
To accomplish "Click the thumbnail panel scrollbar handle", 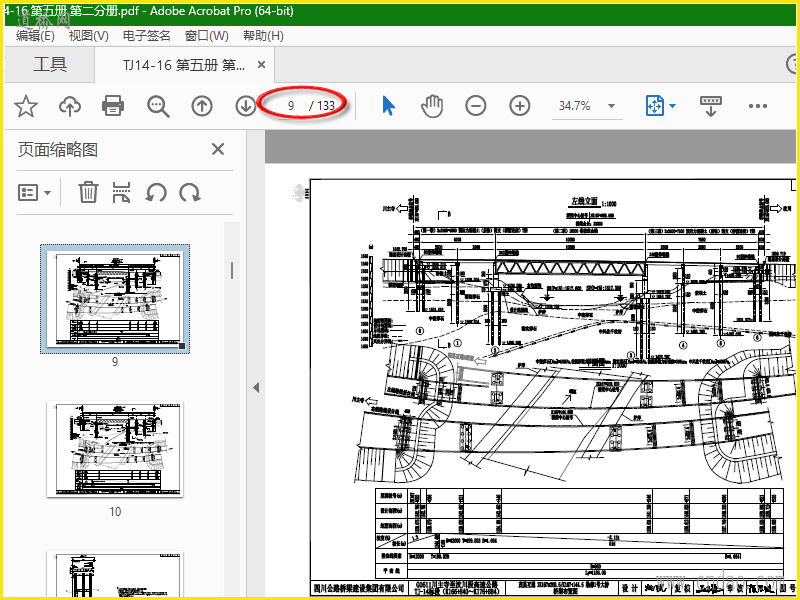I will coord(232,270).
